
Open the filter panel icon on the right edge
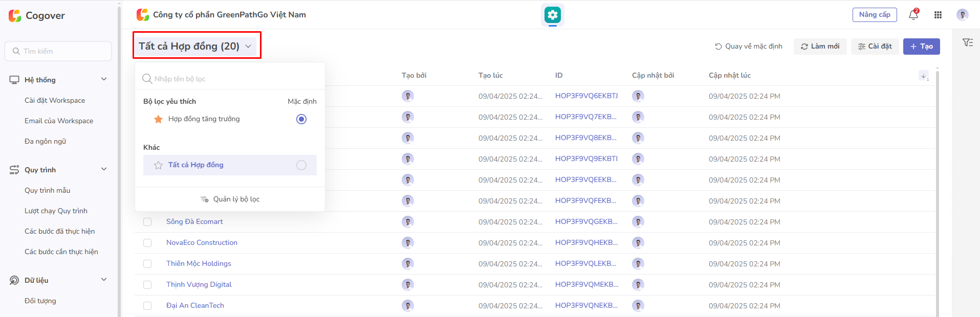point(967,42)
